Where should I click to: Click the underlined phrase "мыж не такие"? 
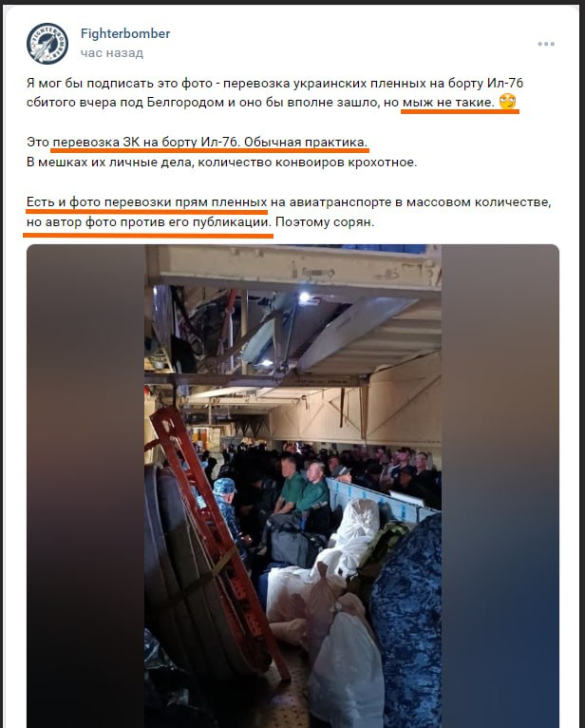447,102
